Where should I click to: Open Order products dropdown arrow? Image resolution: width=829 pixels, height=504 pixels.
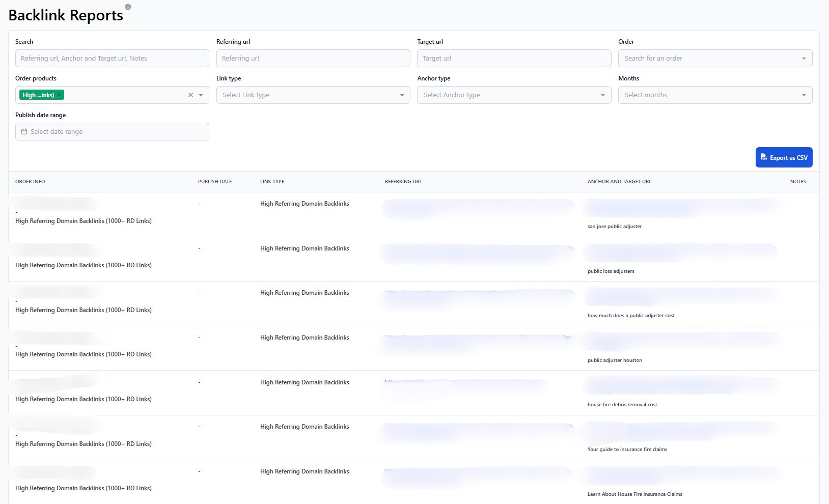(201, 95)
